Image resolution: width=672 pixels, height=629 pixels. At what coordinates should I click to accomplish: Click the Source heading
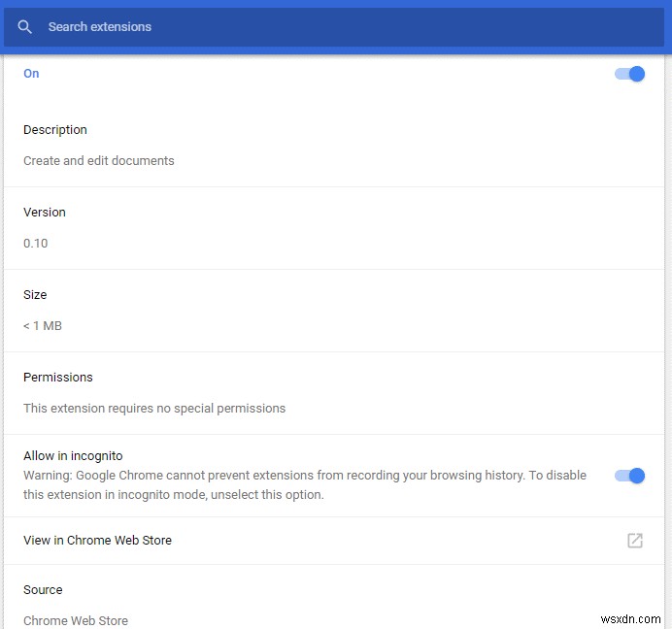43,590
